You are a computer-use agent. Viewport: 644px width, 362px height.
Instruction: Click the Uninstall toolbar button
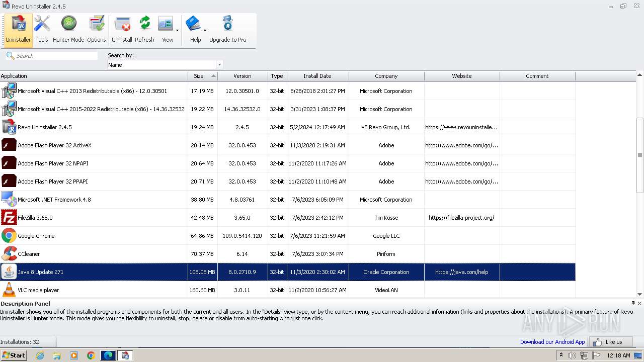[122, 30]
